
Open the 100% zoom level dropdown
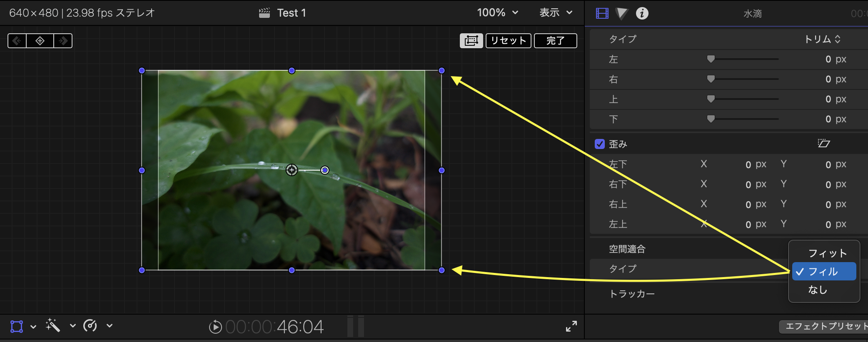pos(497,13)
